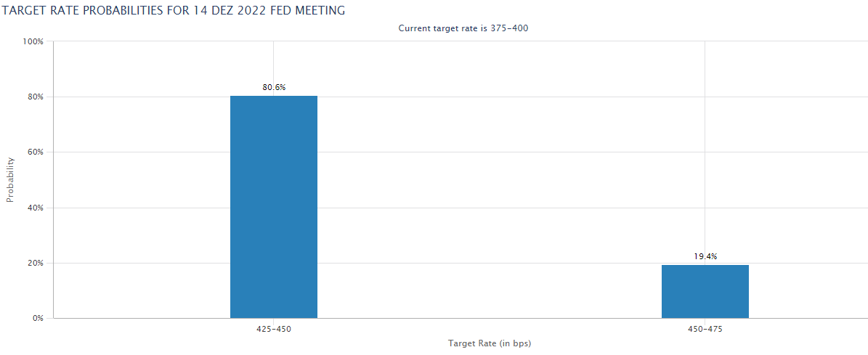Click the "Target Rate Probabilities" chart title

click(x=173, y=11)
